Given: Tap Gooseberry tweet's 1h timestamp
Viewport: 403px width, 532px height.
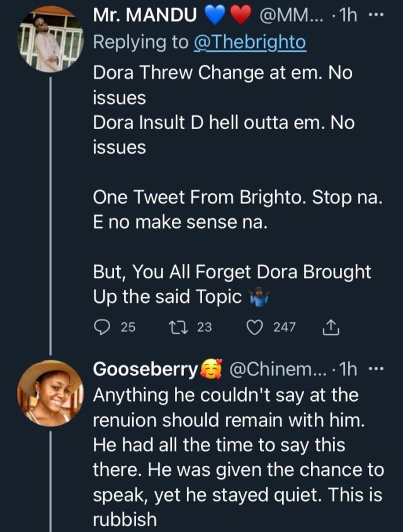Looking at the screenshot, I should 348,370.
